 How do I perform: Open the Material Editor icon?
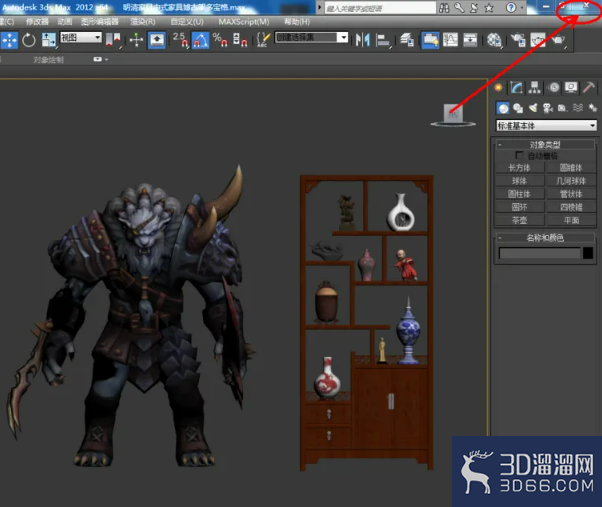point(494,40)
